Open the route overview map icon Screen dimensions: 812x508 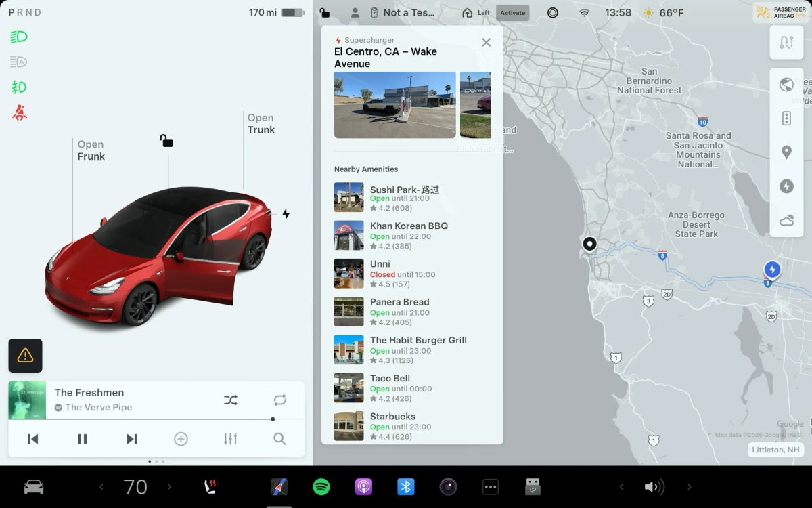point(786,43)
